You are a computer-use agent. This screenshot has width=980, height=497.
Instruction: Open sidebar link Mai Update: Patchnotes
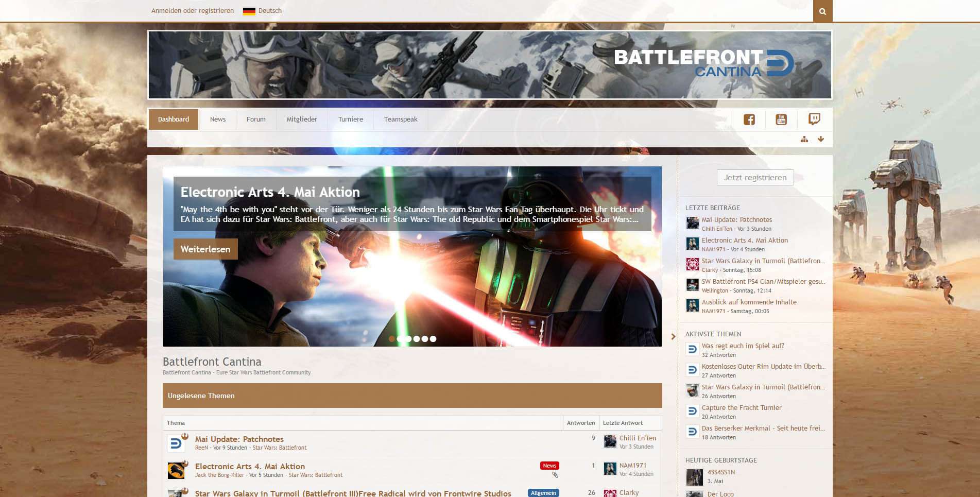[x=737, y=220]
